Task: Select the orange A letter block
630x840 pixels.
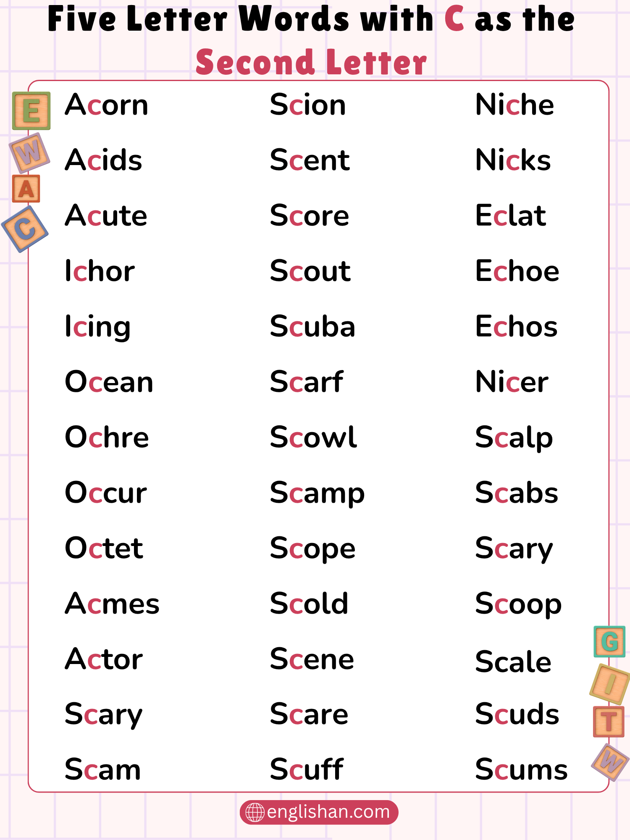Action: pos(26,189)
